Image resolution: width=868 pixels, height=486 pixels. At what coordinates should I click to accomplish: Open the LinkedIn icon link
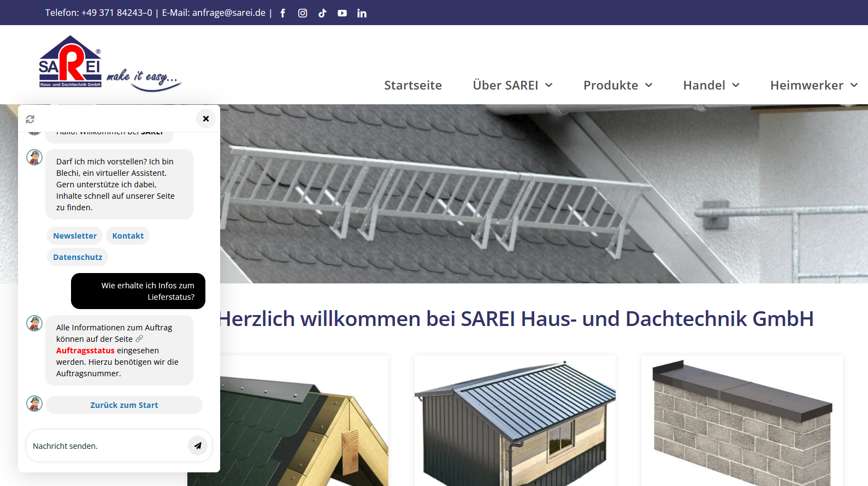pos(362,13)
